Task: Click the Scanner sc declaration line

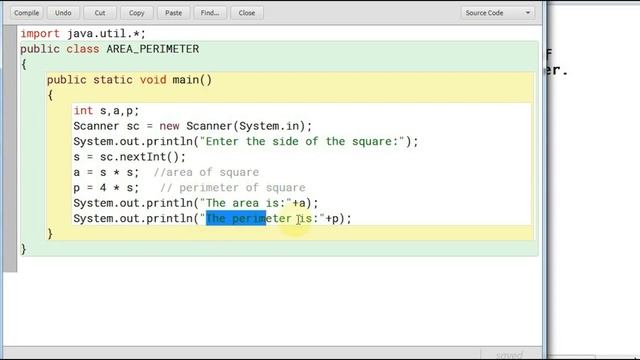Action: [x=193, y=126]
